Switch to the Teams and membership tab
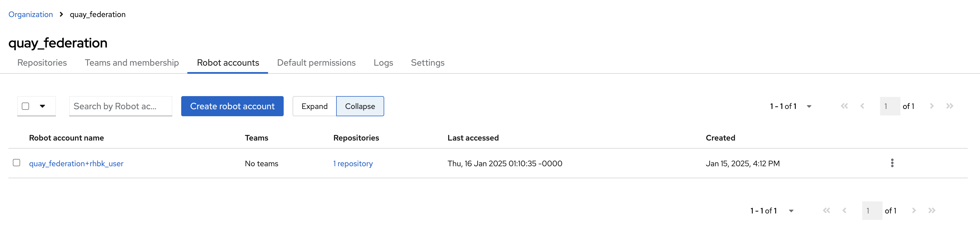The width and height of the screenshot is (980, 252). (x=132, y=63)
